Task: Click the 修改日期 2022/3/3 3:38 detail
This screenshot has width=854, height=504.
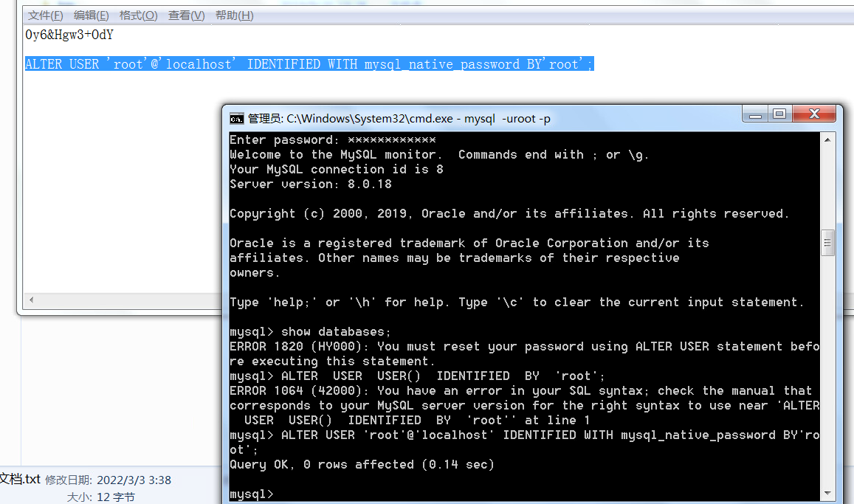Action: [x=108, y=480]
